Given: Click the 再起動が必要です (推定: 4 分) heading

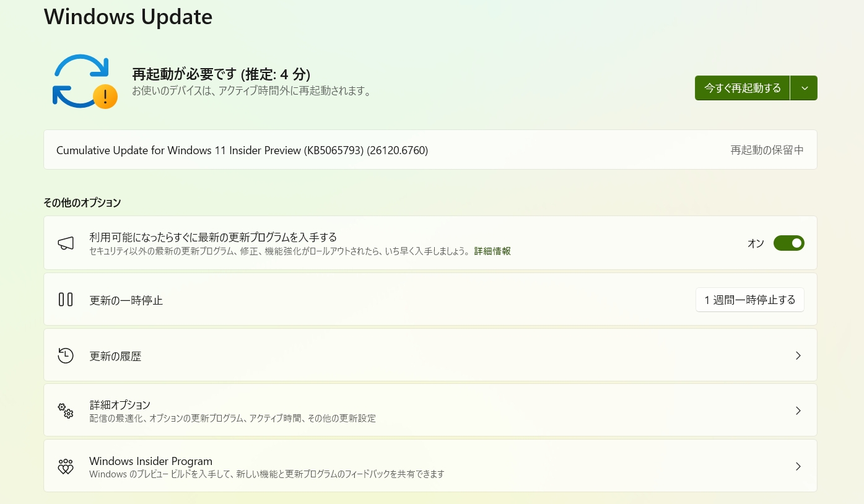Looking at the screenshot, I should (221, 74).
